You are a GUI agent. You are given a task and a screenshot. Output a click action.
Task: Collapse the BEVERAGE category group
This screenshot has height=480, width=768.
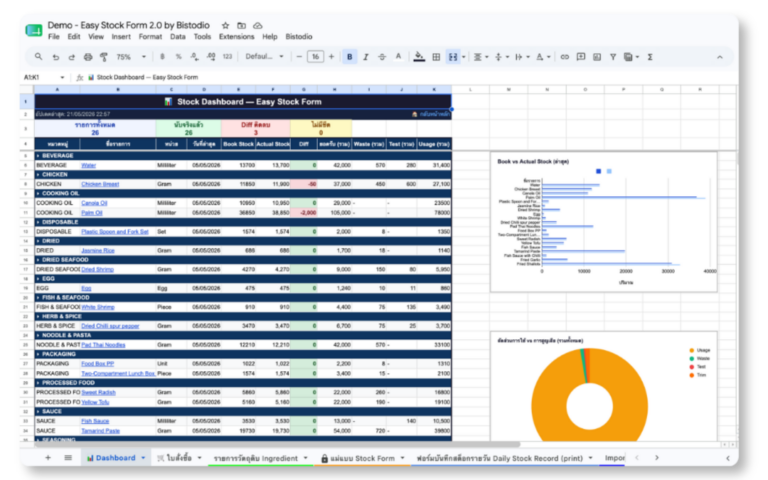click(38, 156)
